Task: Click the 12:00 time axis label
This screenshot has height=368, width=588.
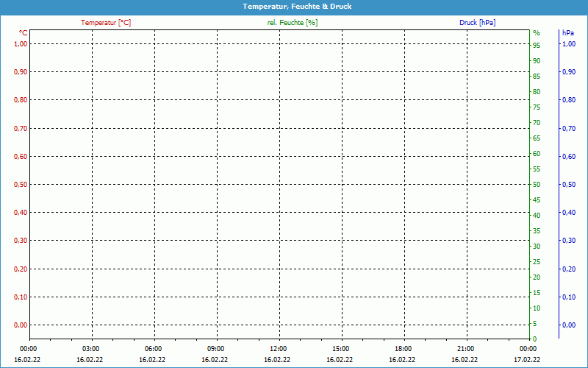Action: [x=279, y=349]
